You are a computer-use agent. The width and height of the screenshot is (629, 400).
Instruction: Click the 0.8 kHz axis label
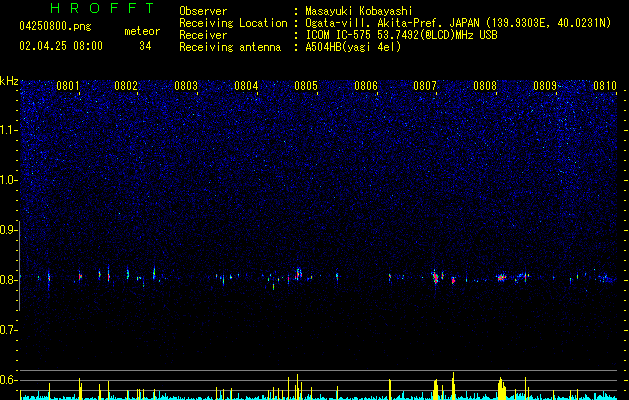click(8, 280)
